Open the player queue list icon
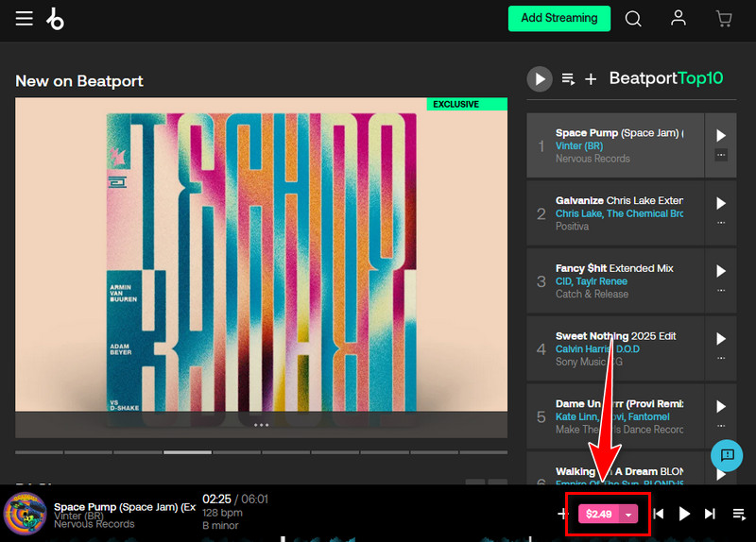756x542 pixels. tap(739, 514)
